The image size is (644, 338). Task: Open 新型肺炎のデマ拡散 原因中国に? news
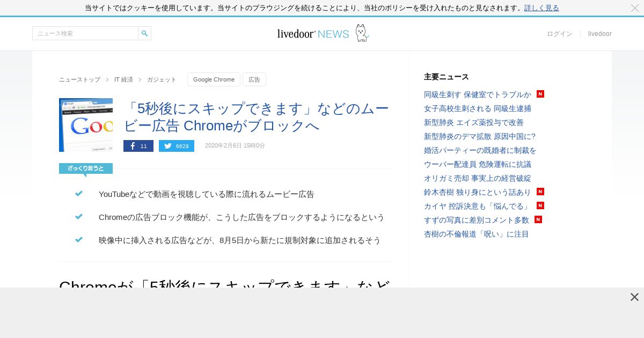480,136
